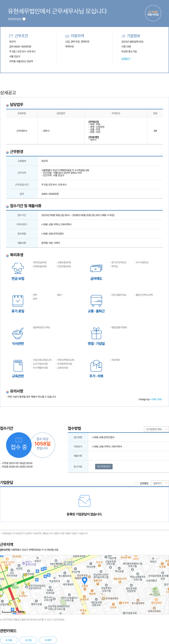
Task: Select the # 경력 keyword tag
Action: [x=48, y=640]
